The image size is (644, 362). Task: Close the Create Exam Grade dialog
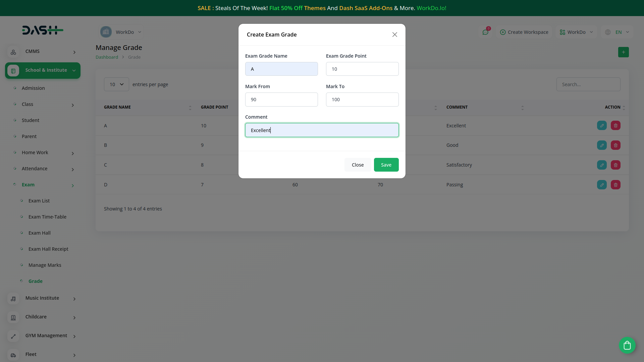[x=394, y=35]
